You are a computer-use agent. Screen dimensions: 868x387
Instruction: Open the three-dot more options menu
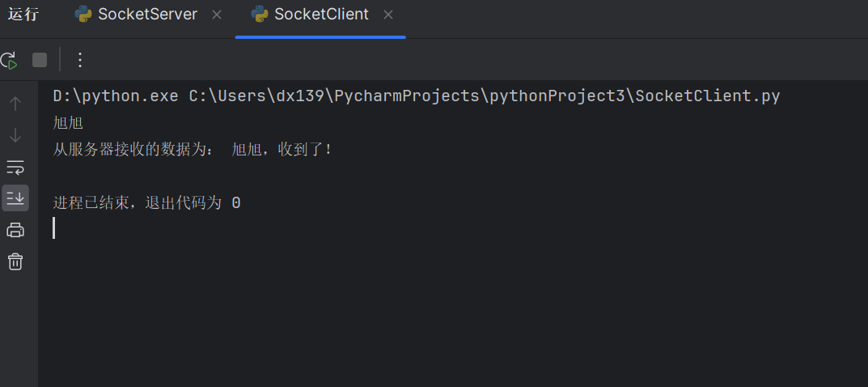(80, 60)
